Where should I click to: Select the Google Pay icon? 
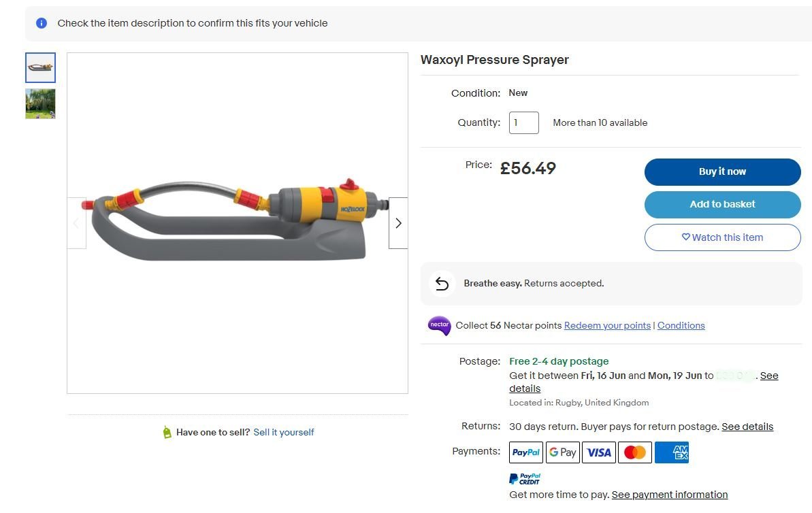coord(563,452)
